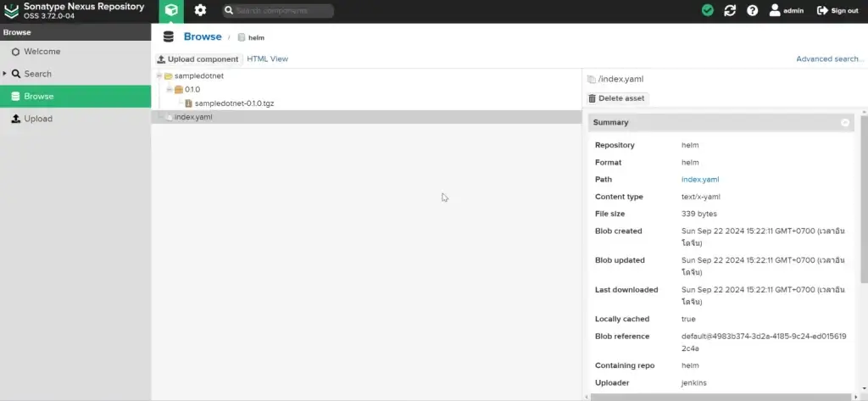Image resolution: width=868 pixels, height=401 pixels.
Task: Click the Summary panel header
Action: point(721,122)
